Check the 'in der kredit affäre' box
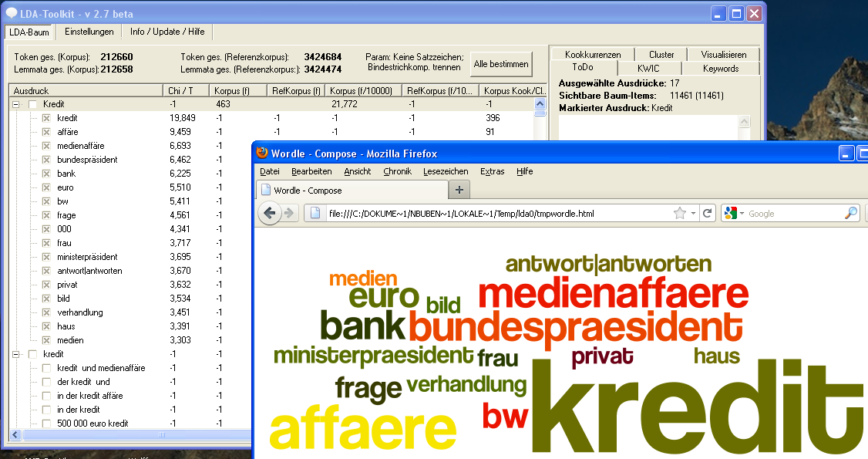868x459 pixels. [x=46, y=396]
